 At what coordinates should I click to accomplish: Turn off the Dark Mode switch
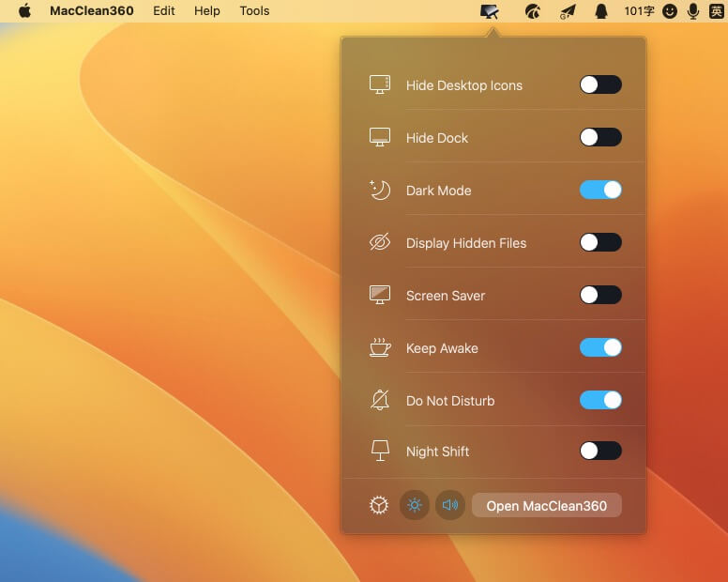click(x=600, y=190)
